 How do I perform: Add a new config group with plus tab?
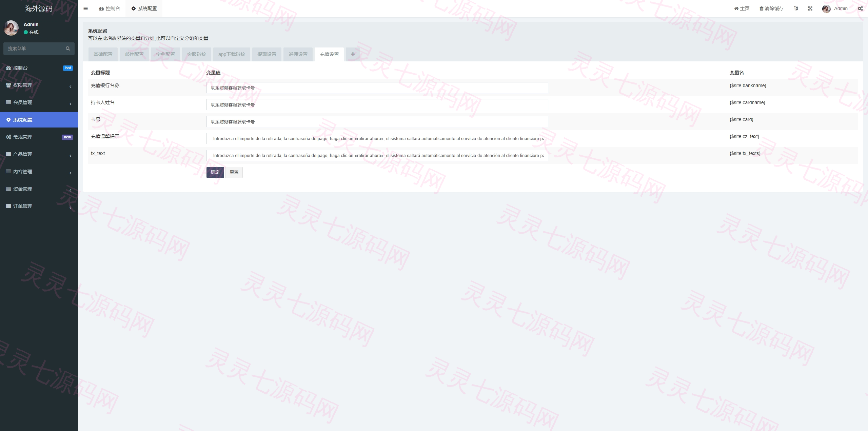pyautogui.click(x=353, y=54)
